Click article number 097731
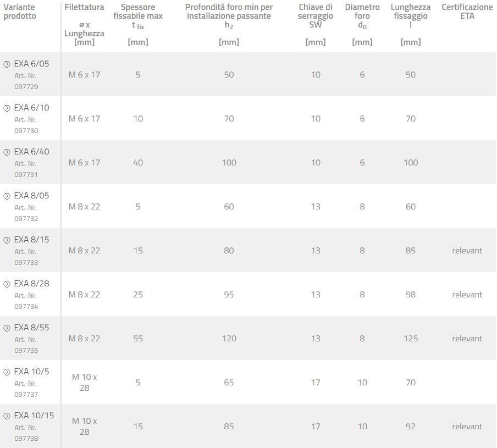The height and width of the screenshot is (448, 497). point(26,175)
